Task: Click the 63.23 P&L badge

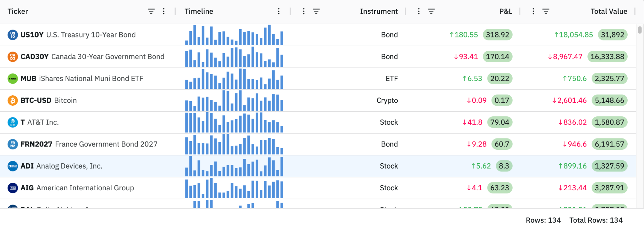Action: (x=500, y=188)
